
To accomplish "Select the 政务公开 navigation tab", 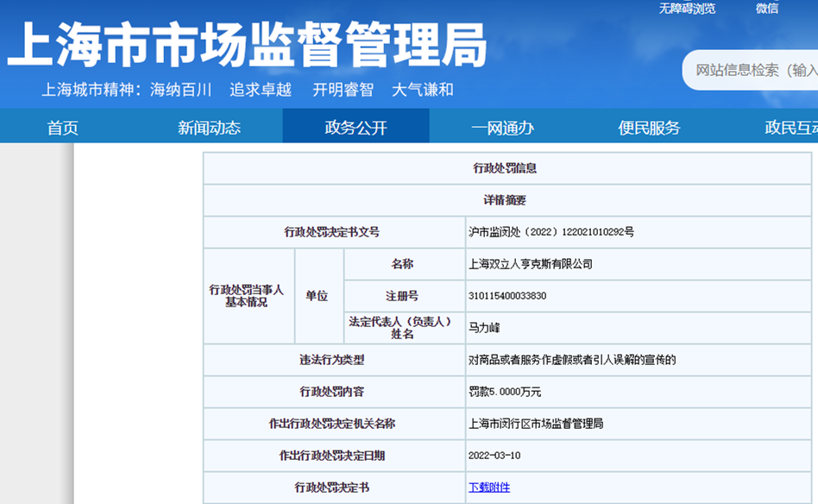I will pos(356,128).
